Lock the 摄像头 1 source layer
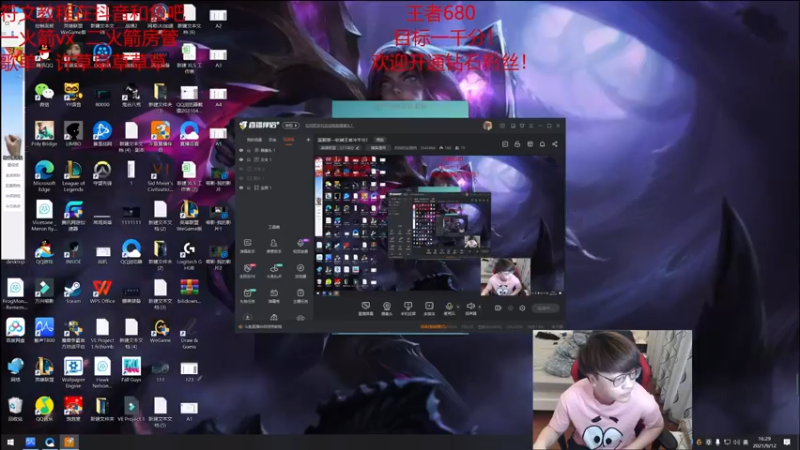800x450 pixels. 248,151
